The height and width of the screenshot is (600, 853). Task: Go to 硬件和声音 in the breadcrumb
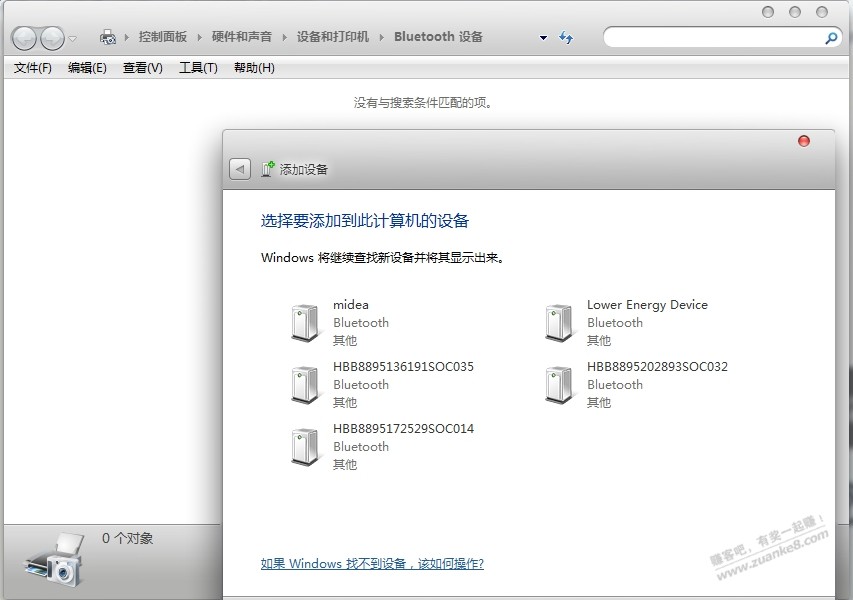(x=242, y=37)
